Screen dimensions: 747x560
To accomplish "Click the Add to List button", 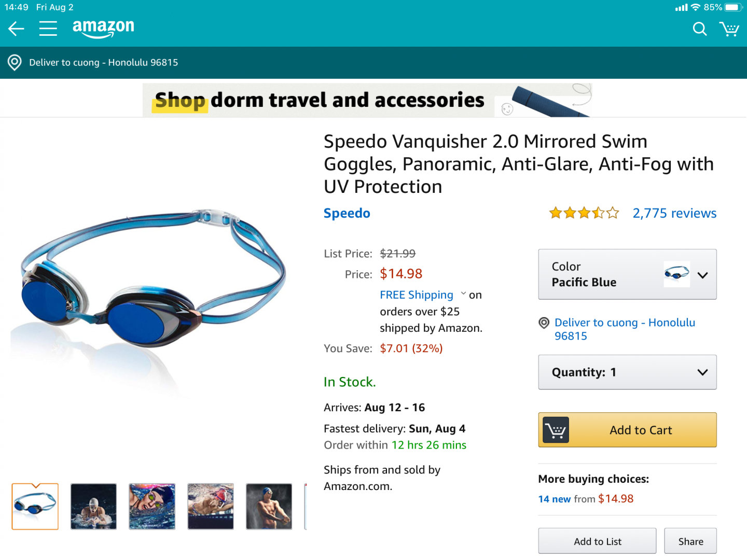I will pos(597,541).
